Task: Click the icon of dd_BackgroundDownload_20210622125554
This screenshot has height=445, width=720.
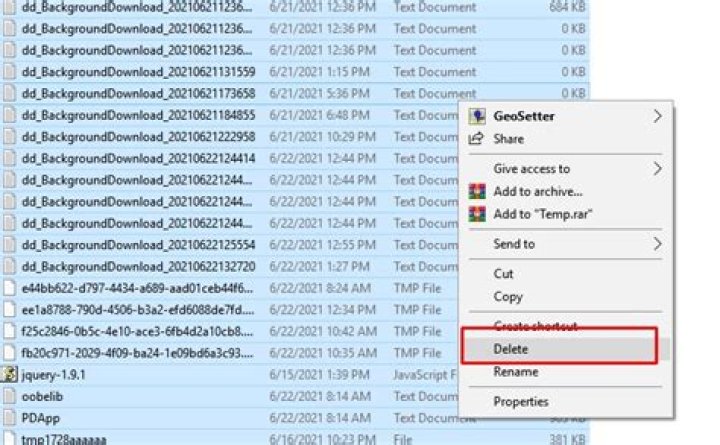Action: point(9,245)
